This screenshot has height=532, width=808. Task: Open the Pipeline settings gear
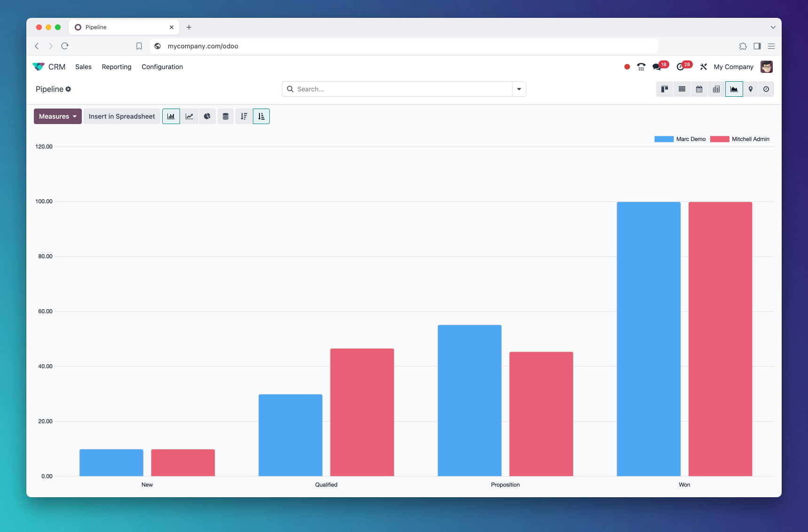(x=68, y=89)
